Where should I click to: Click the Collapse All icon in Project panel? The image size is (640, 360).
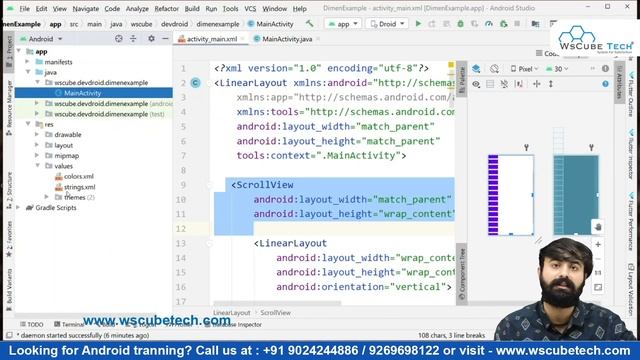click(x=133, y=39)
